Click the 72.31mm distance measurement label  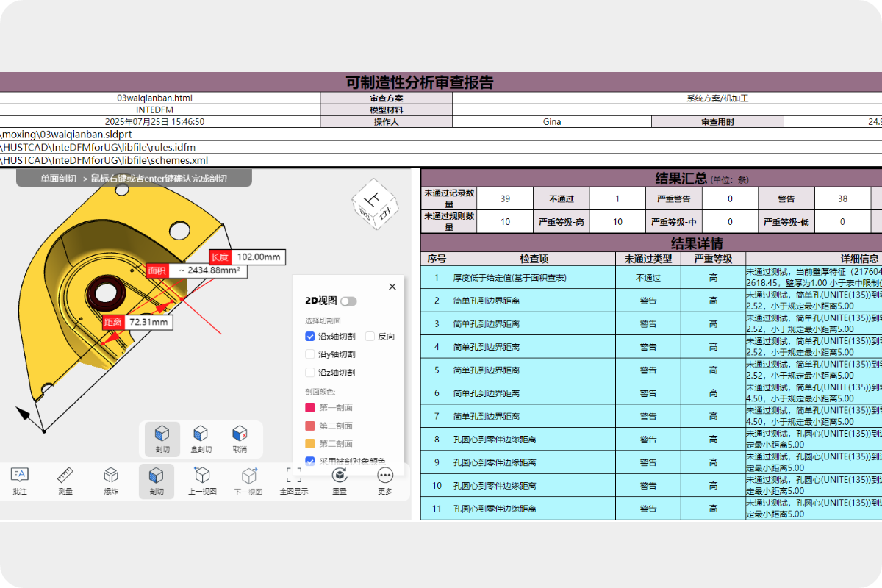[x=148, y=323]
